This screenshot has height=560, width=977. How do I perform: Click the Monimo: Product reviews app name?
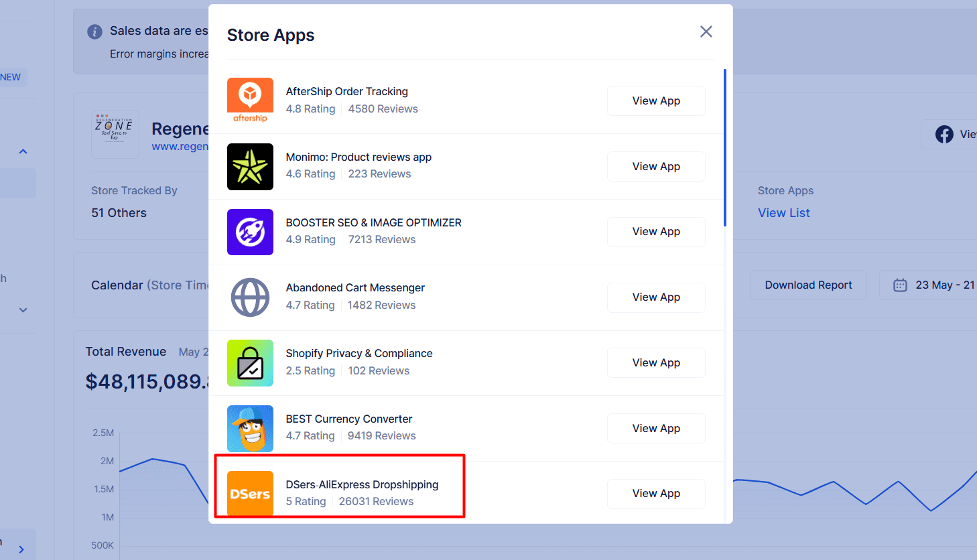(x=359, y=157)
